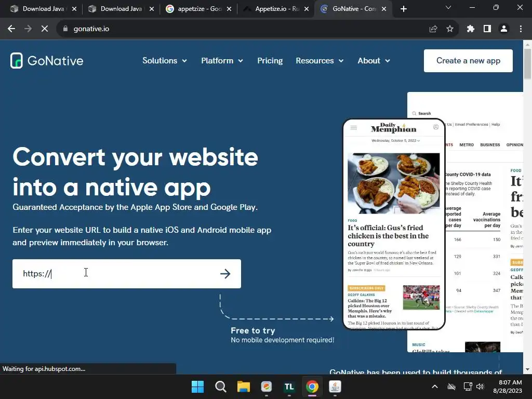Expand the Solutions menu
Viewport: 532px width, 399px height.
[x=165, y=61]
